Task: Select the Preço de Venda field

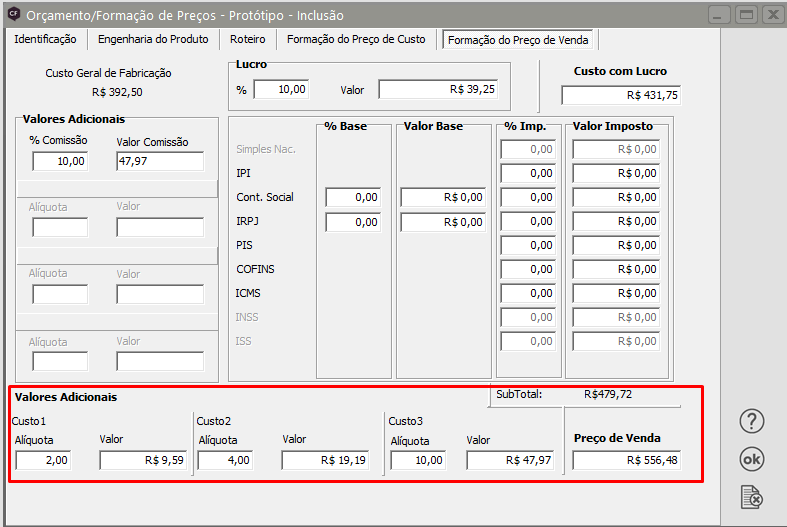Action: click(627, 460)
